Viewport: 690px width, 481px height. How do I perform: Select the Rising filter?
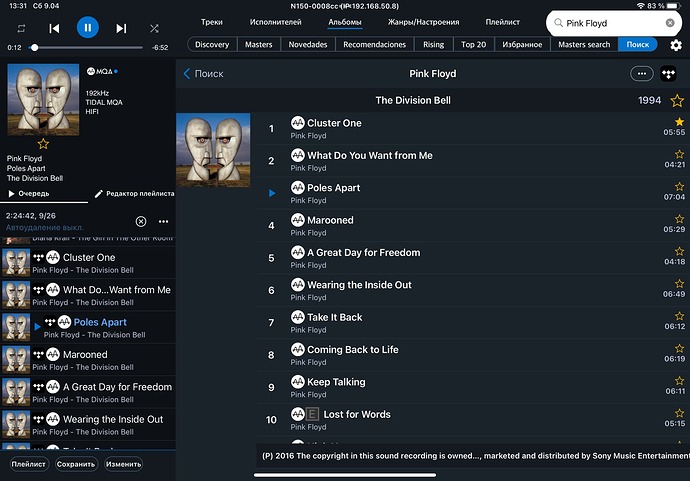point(433,44)
